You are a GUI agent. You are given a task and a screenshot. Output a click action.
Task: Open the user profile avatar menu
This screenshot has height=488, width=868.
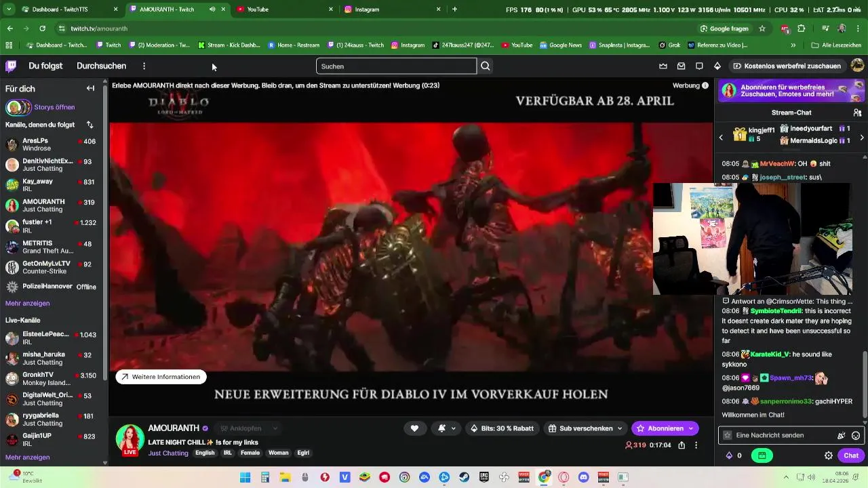coord(857,66)
